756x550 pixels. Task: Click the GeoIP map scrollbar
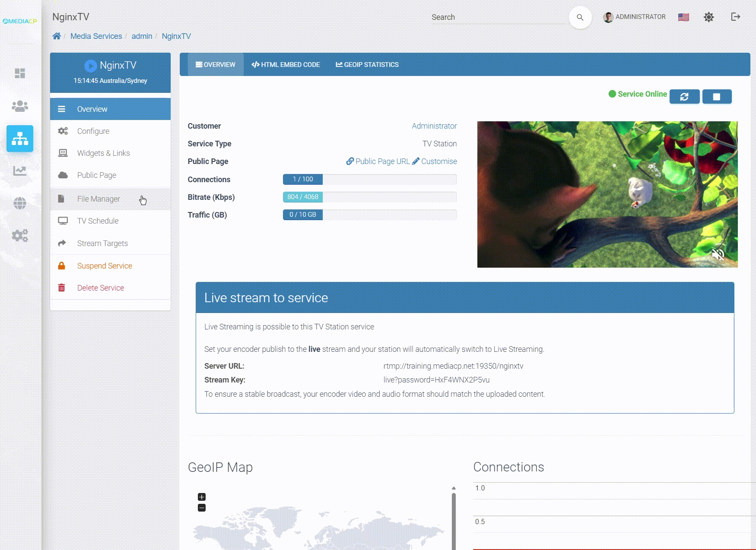[x=454, y=518]
